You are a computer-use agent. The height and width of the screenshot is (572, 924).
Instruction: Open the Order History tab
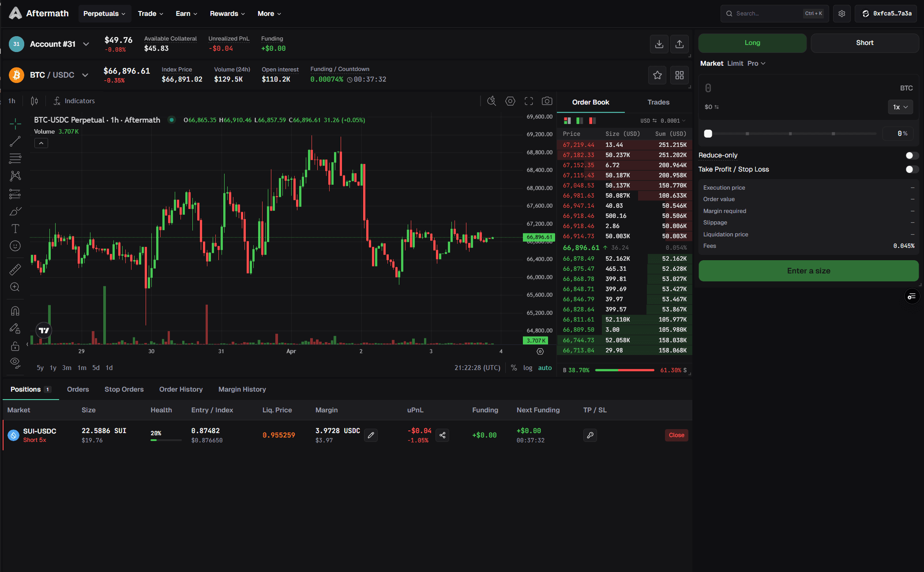click(181, 389)
